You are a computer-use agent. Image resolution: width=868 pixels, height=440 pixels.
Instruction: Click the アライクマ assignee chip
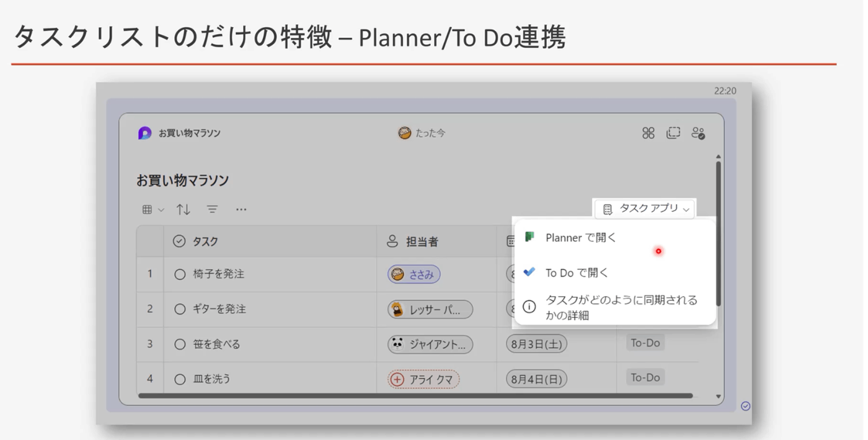click(424, 379)
